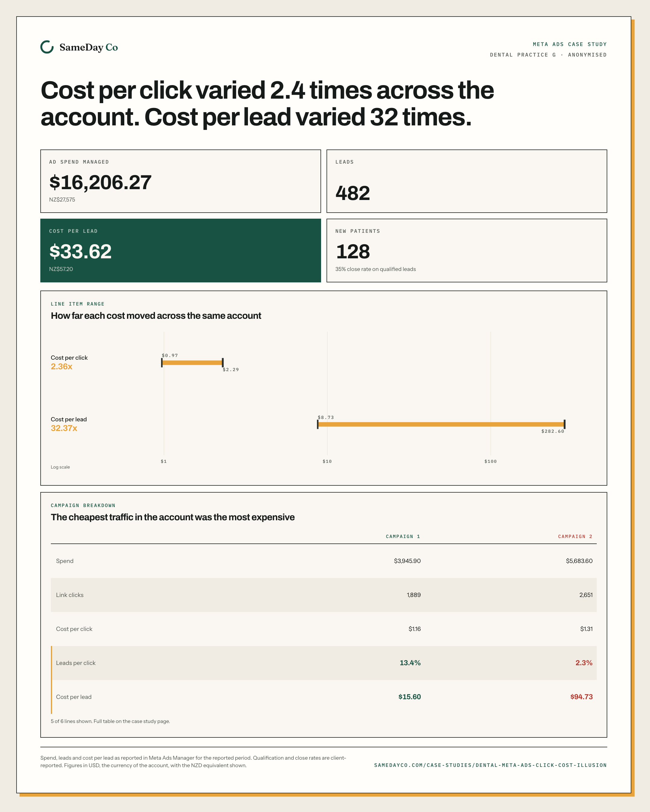Select the Ad Spend Managed card
This screenshot has width=650, height=812.
point(181,181)
